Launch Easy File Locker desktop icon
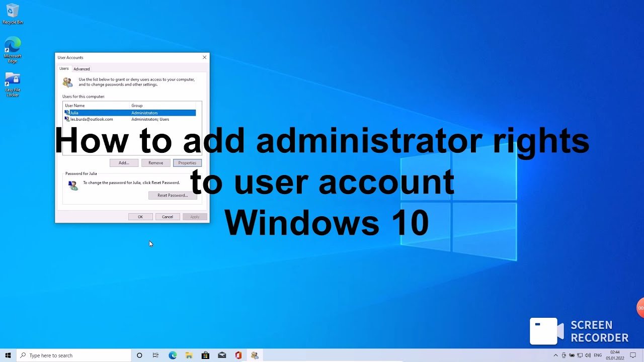Viewport: 644px width, 362px height. pyautogui.click(x=13, y=84)
